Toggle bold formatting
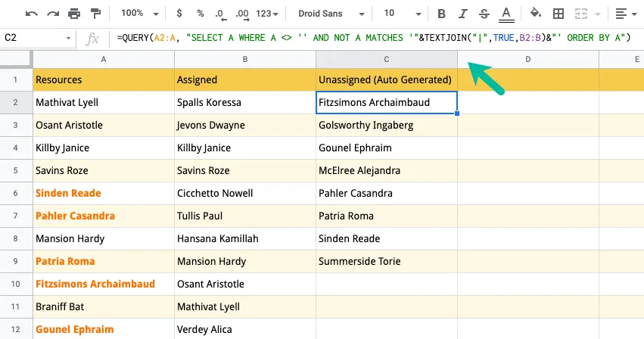 pyautogui.click(x=441, y=14)
